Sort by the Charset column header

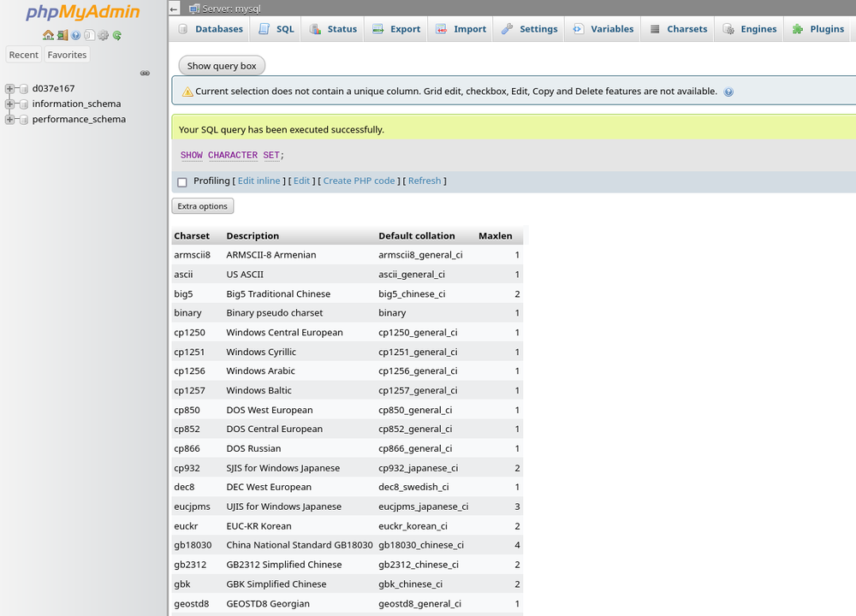point(192,236)
